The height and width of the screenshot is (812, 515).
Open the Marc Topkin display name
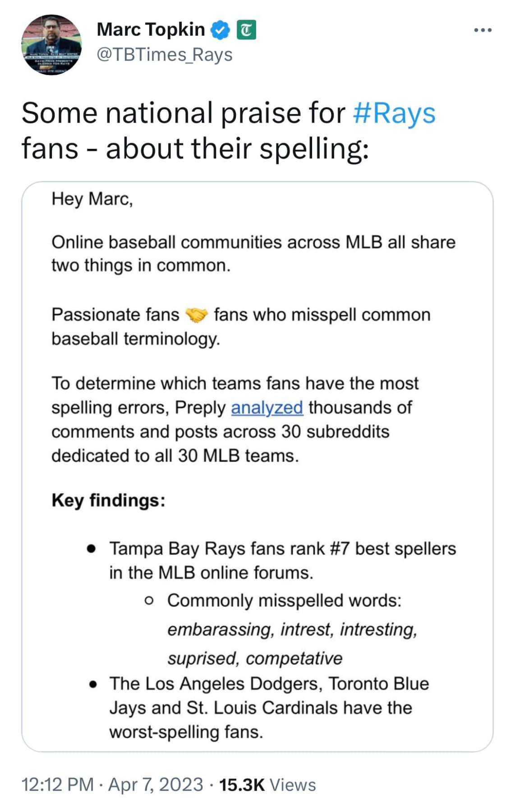pyautogui.click(x=151, y=30)
